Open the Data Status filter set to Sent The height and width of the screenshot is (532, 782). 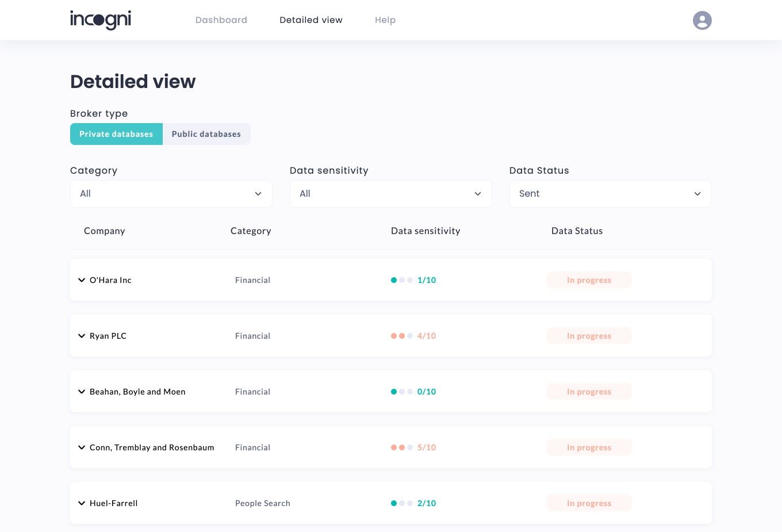(x=611, y=194)
